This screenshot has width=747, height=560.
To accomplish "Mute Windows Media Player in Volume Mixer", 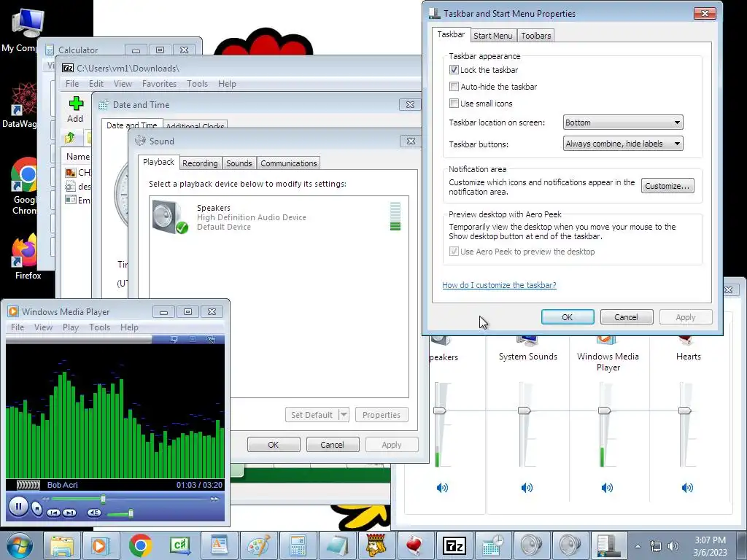I will click(x=607, y=488).
